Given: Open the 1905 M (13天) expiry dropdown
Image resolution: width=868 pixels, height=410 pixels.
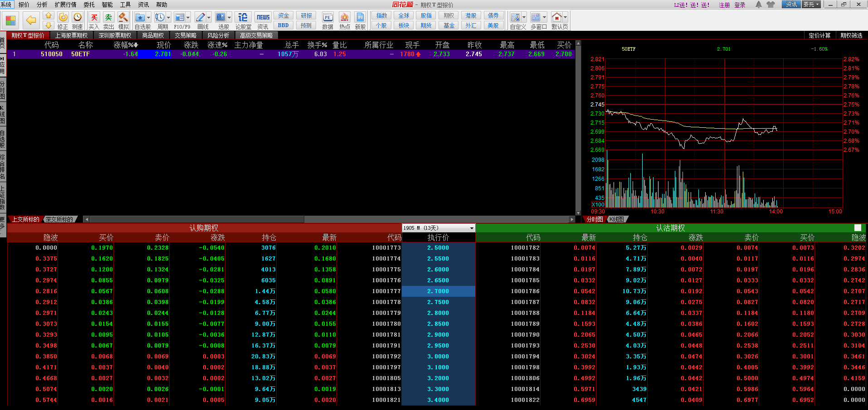Looking at the screenshot, I should click(x=439, y=228).
